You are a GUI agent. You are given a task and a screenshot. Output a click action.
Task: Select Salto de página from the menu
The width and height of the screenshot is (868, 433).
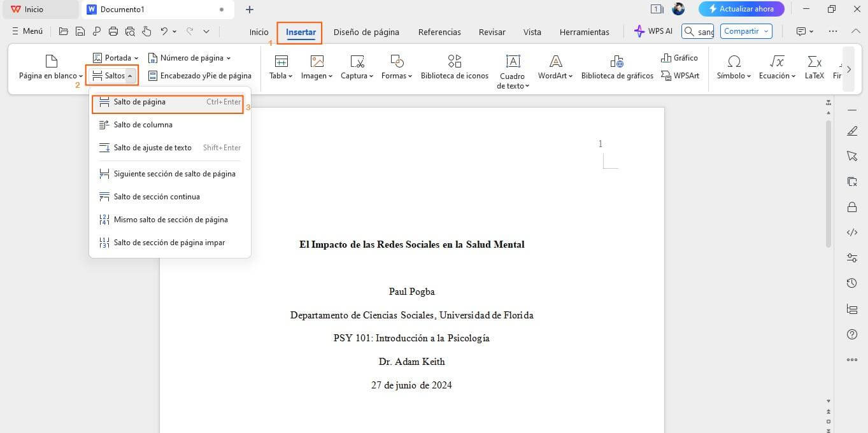[140, 101]
